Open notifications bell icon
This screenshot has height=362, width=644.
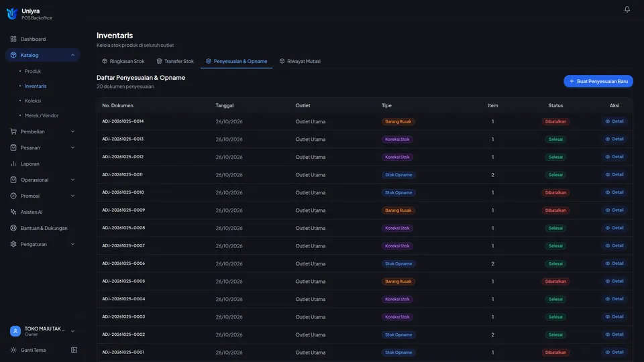[x=627, y=9]
